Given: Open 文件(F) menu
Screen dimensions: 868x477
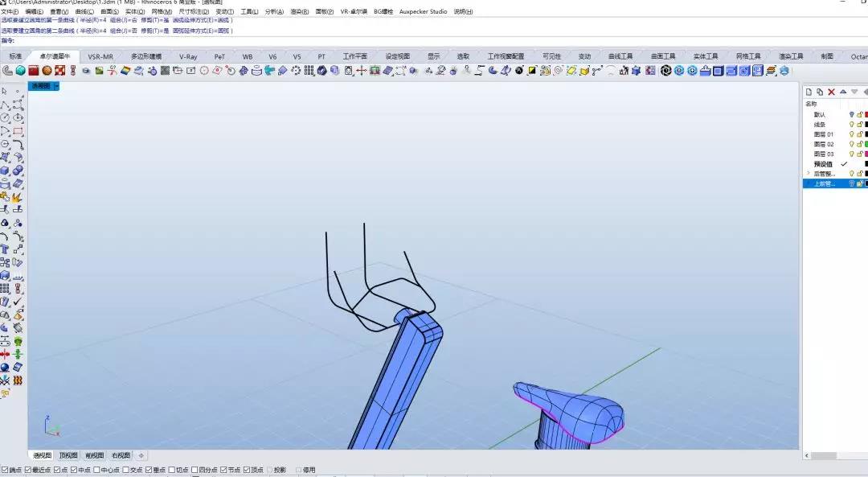Looking at the screenshot, I should 10,11.
